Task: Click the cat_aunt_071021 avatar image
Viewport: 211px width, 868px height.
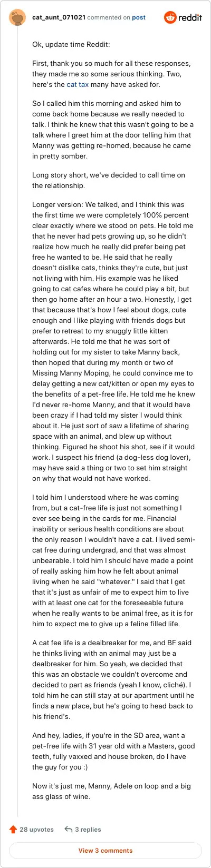Action: click(x=18, y=17)
